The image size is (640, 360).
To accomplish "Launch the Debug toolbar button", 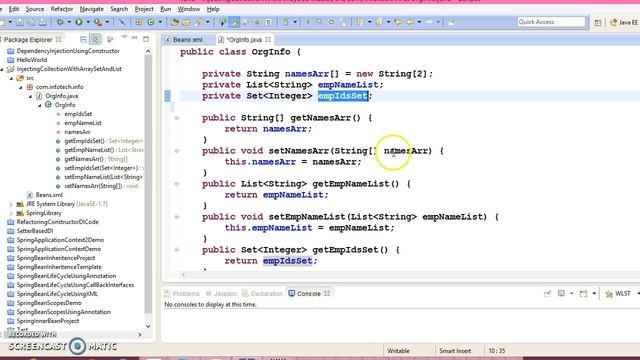I will pyautogui.click(x=60, y=22).
